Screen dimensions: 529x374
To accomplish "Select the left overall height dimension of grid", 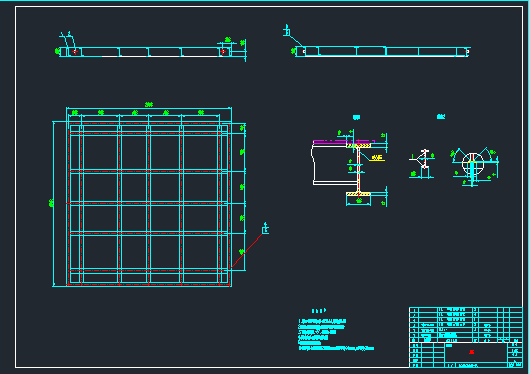I will click(52, 204).
